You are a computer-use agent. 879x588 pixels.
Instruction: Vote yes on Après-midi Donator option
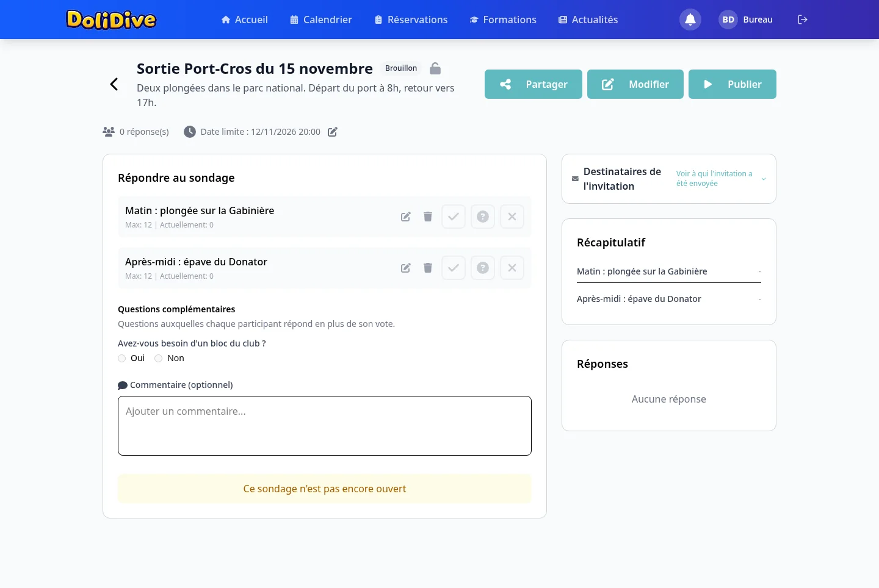coord(454,268)
